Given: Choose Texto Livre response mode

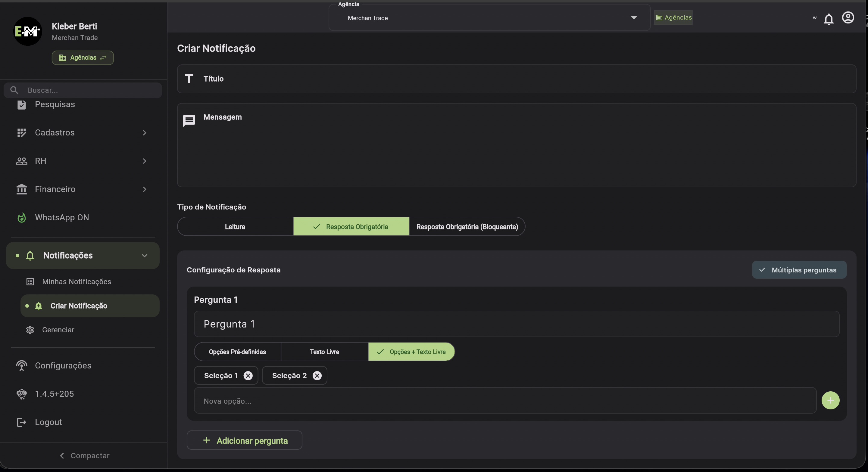Looking at the screenshot, I should [x=324, y=352].
